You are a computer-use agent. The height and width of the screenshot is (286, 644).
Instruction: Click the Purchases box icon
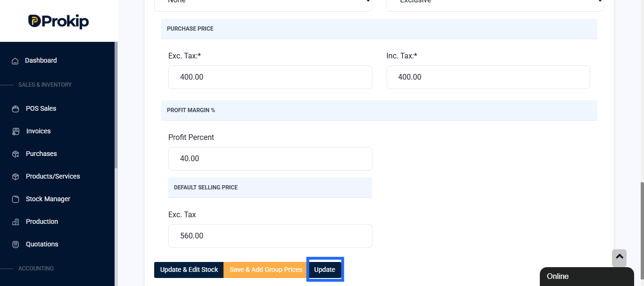pyautogui.click(x=16, y=154)
